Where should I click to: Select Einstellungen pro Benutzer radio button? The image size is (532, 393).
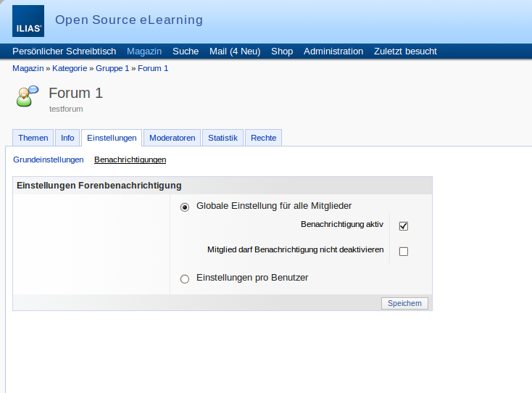pyautogui.click(x=185, y=278)
